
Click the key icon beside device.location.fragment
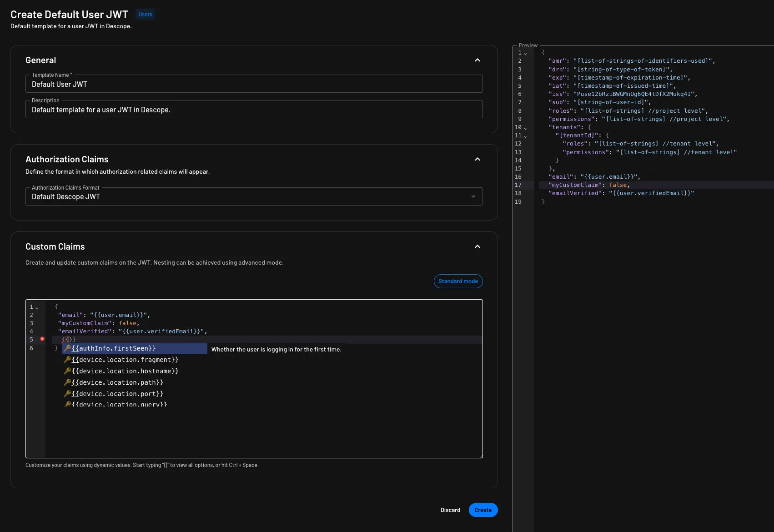point(67,360)
